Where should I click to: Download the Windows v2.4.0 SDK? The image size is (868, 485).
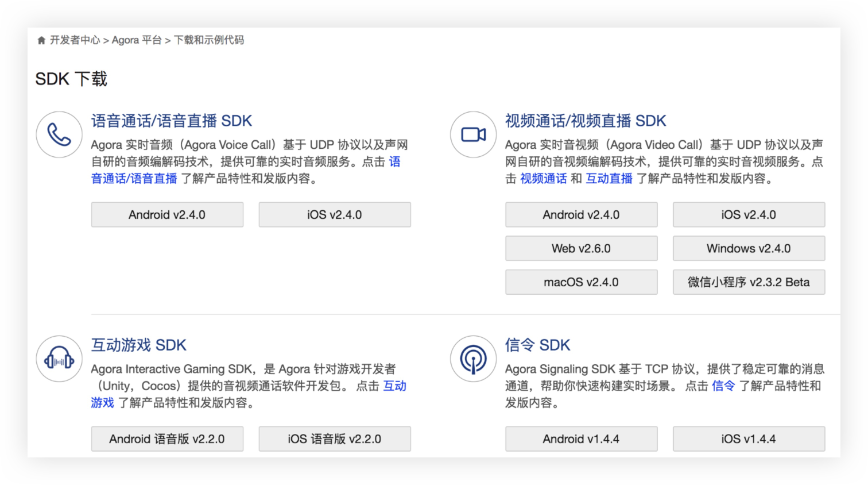pos(749,248)
